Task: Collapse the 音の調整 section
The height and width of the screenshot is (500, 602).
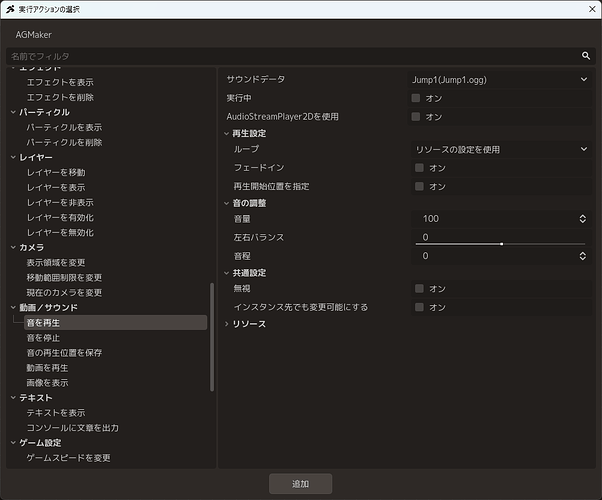Action: pyautogui.click(x=227, y=204)
